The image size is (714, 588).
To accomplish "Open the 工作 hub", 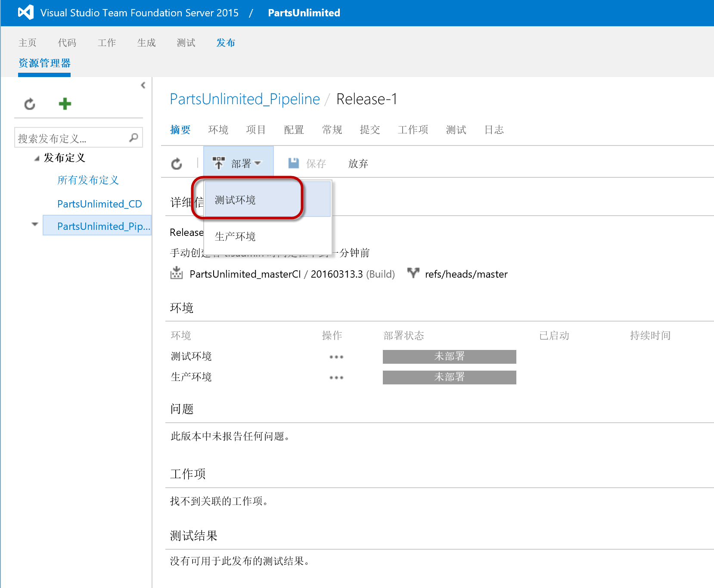I will coord(107,43).
